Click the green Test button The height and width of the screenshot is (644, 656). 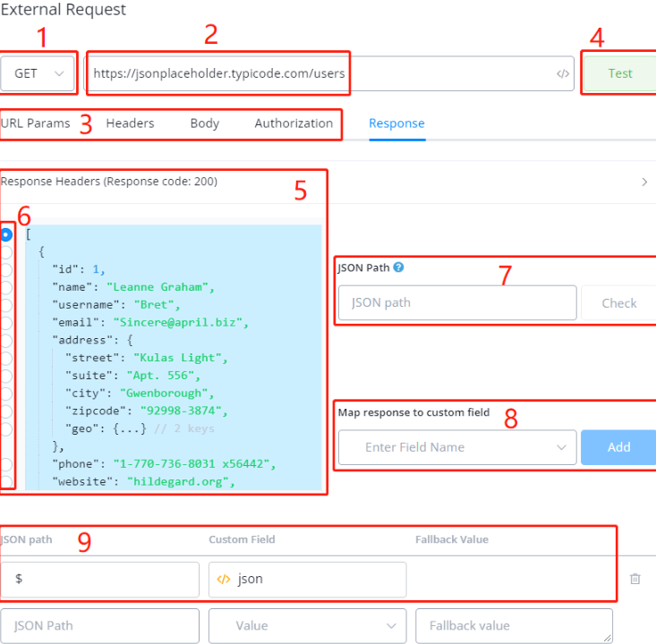[x=619, y=73]
